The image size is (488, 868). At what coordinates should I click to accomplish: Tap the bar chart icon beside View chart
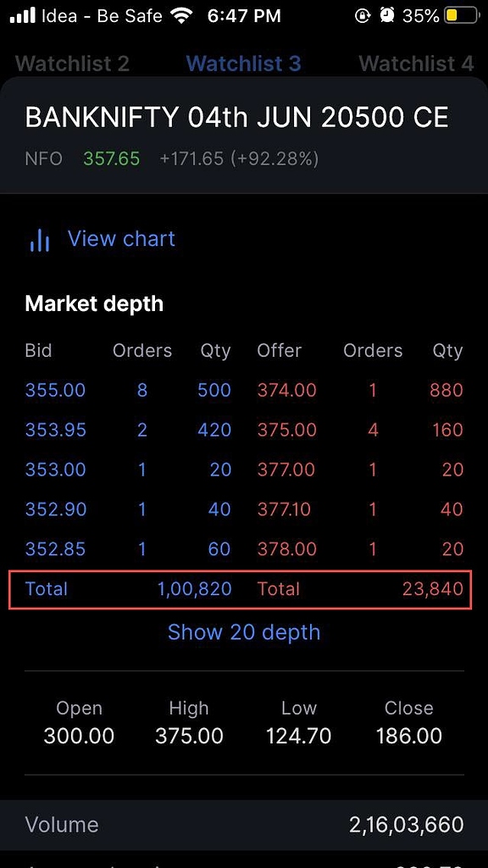click(40, 240)
